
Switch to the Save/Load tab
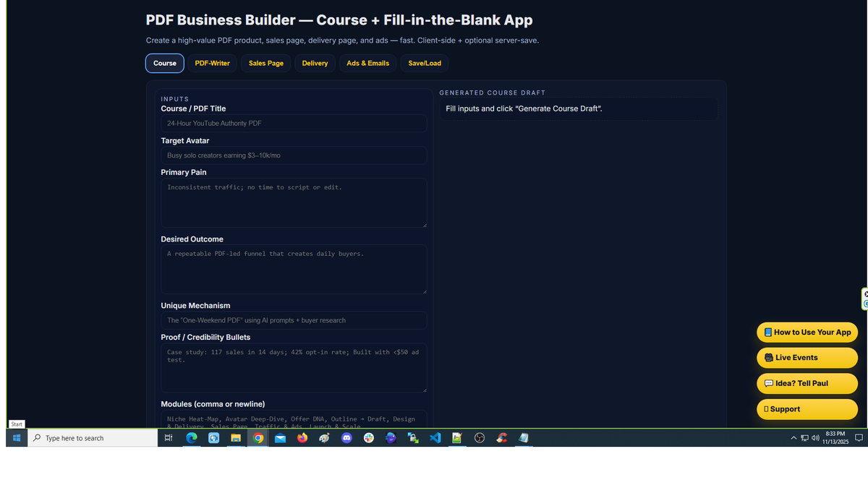tap(425, 63)
